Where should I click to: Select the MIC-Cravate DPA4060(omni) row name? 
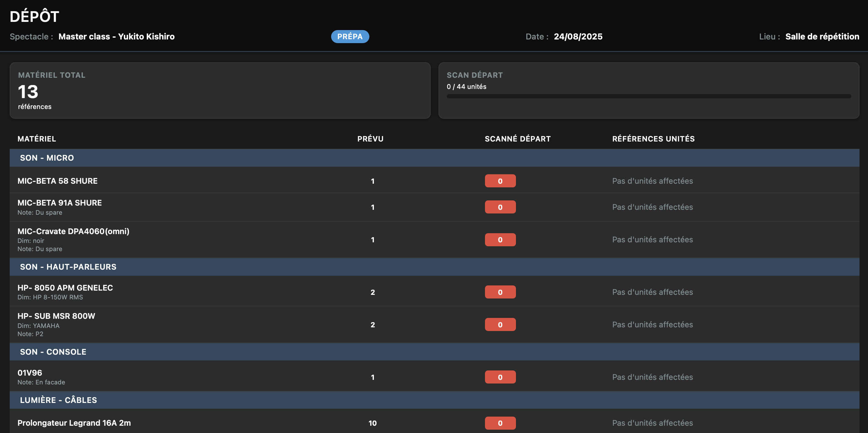(73, 231)
